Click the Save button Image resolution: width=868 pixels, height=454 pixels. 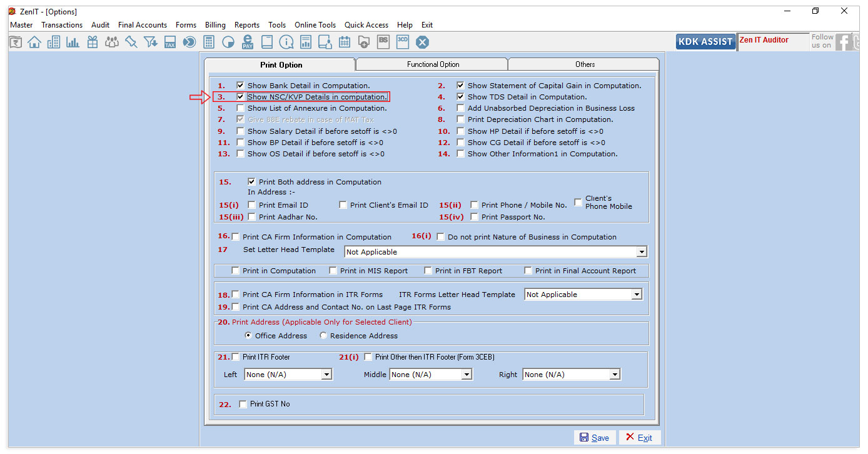tap(595, 438)
